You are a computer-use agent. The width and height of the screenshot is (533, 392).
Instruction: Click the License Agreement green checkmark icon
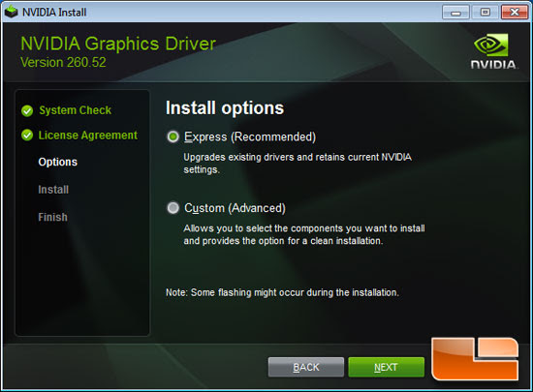27,136
